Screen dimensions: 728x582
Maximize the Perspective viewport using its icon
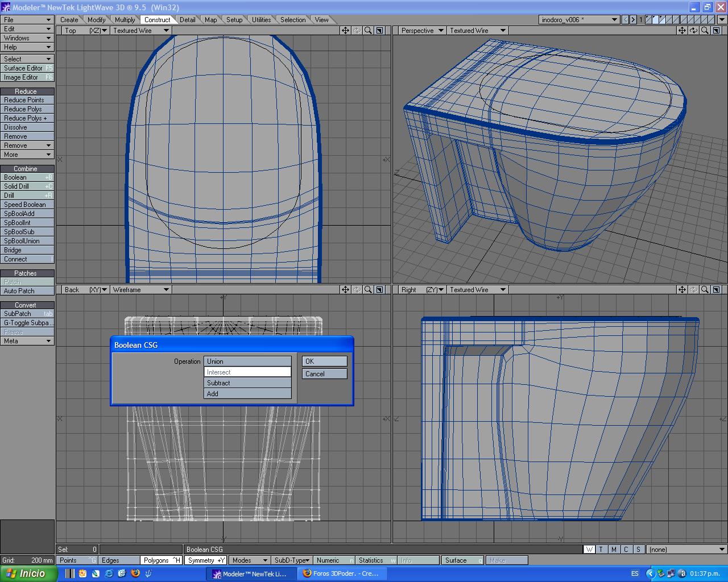(716, 31)
